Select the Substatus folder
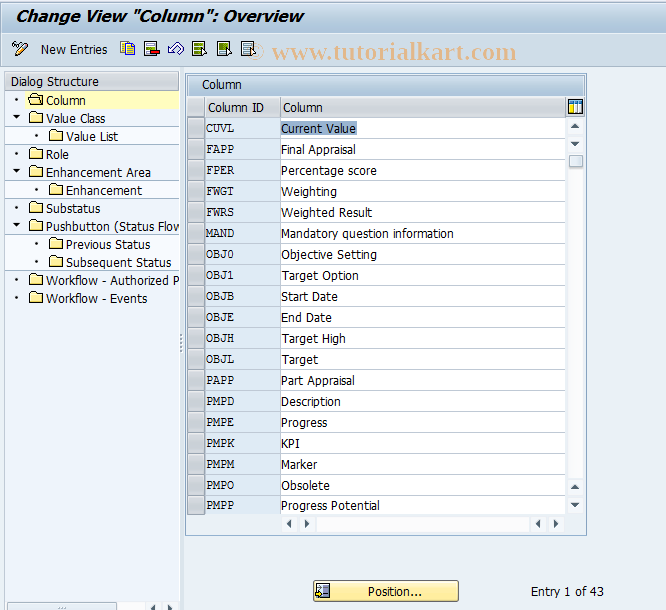666x610 pixels. (x=65, y=208)
